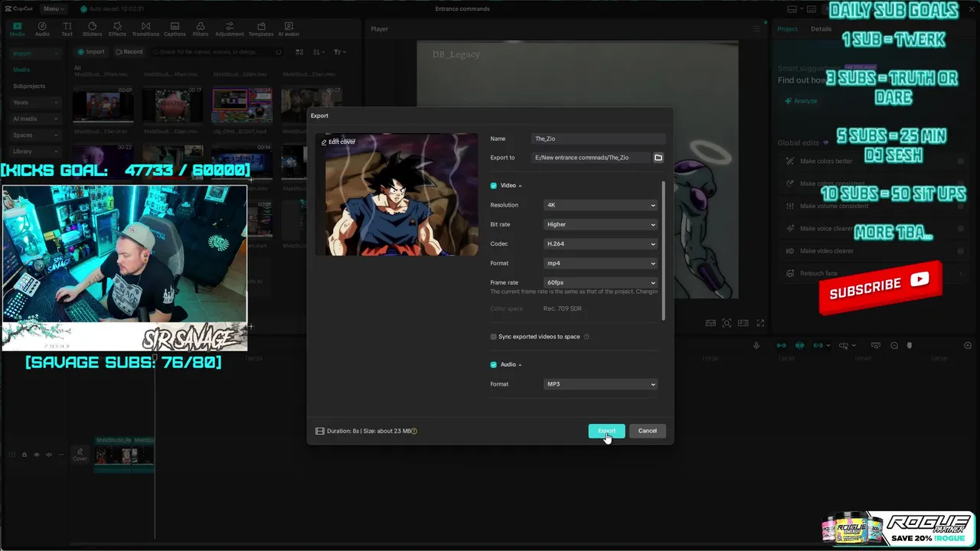Open the Stickers tool
980x551 pixels.
click(92, 29)
